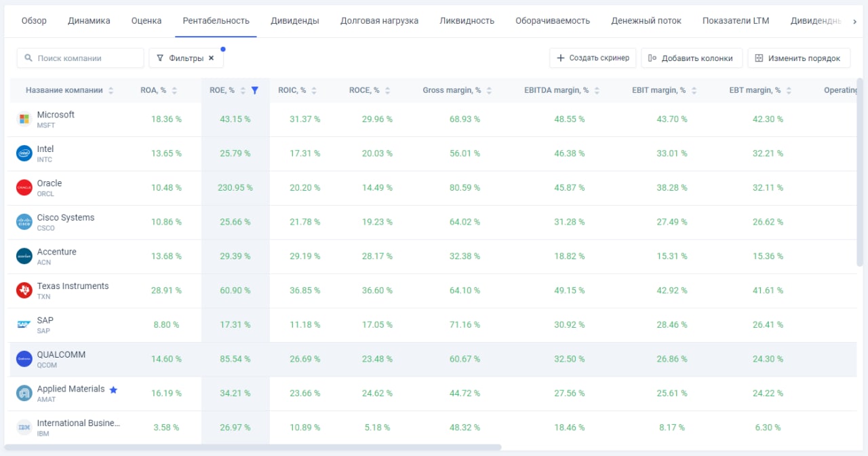Click the Cisco Systems logo icon
The height and width of the screenshot is (456, 868).
(24, 222)
